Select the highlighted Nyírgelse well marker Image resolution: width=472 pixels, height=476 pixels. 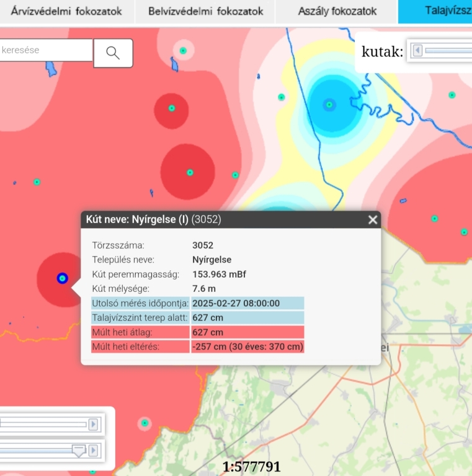tap(61, 279)
